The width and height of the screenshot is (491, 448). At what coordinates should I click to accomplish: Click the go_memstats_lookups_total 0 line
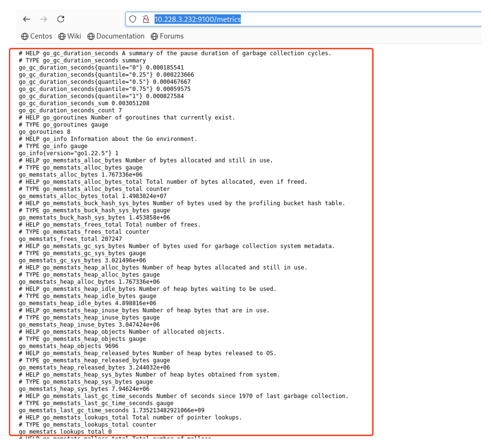click(x=65, y=432)
